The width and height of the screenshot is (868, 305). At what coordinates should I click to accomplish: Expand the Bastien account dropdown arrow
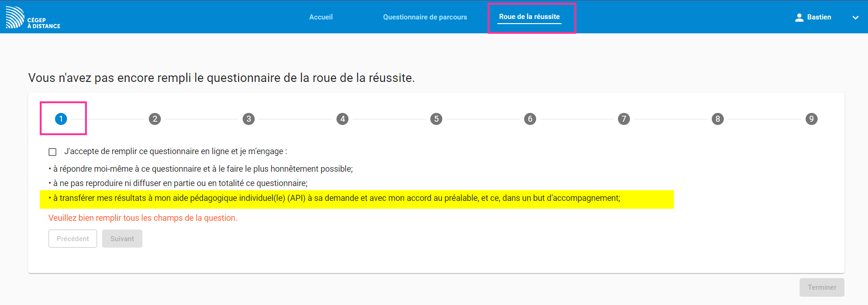point(855,18)
